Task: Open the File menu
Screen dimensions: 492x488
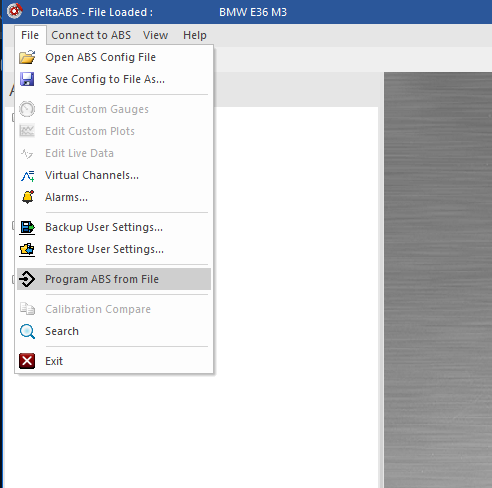Action: (x=30, y=35)
